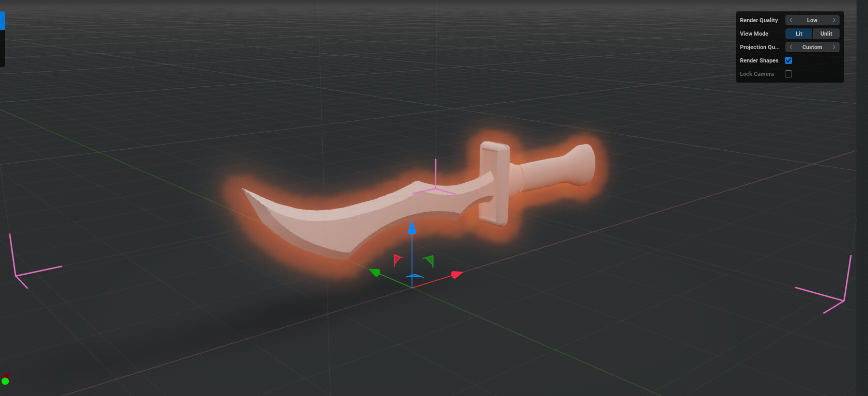The height and width of the screenshot is (396, 868).
Task: Click the truncated Projection Qu... label
Action: [760, 47]
